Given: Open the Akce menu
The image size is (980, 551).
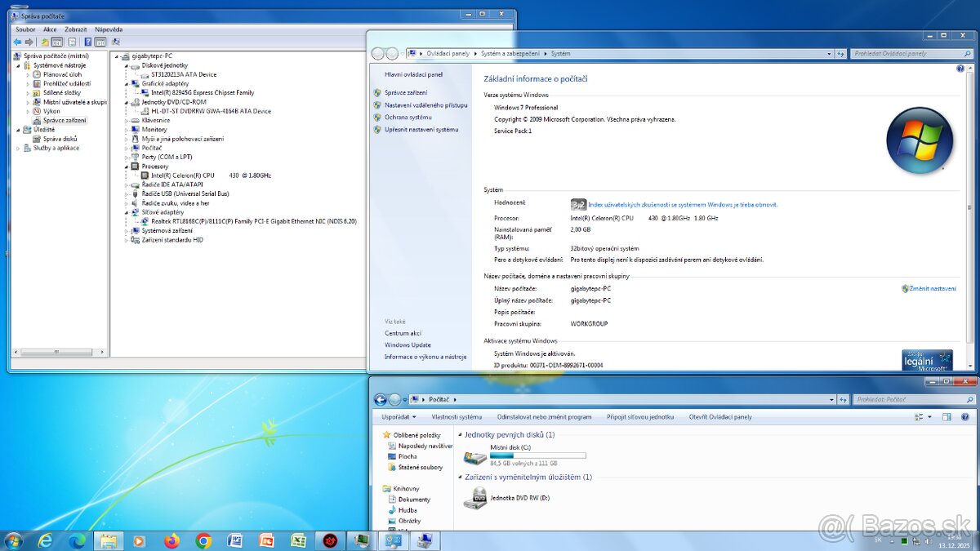Looking at the screenshot, I should coord(50,29).
